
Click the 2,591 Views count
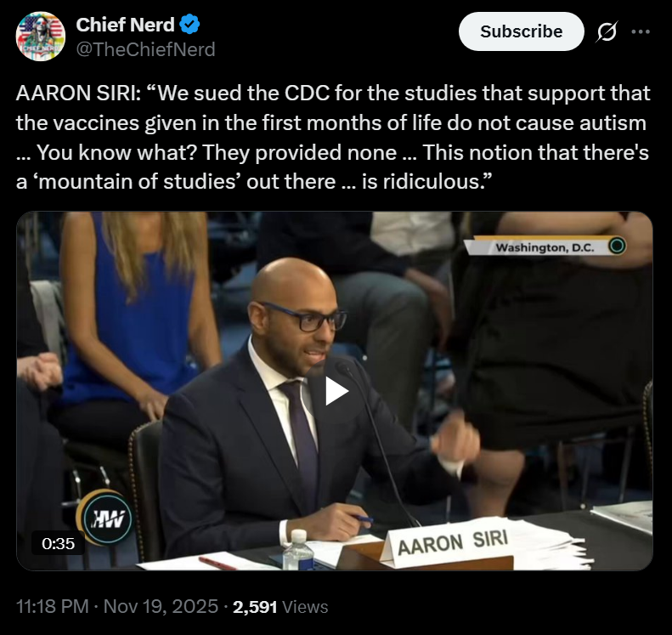tap(280, 607)
